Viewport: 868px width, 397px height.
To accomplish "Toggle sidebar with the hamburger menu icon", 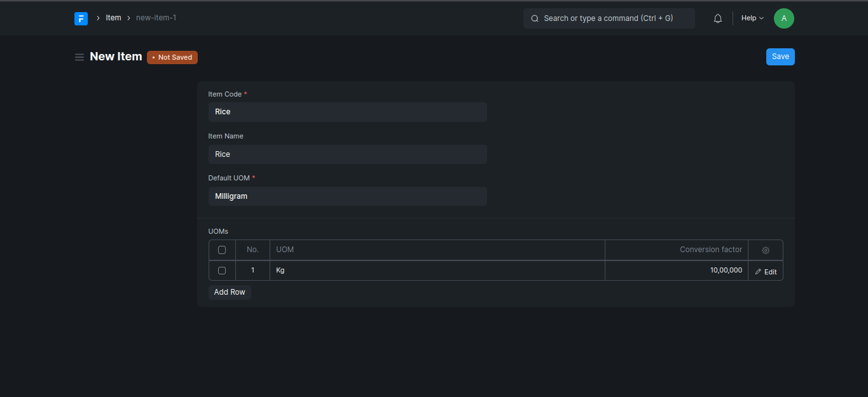I will click(79, 57).
